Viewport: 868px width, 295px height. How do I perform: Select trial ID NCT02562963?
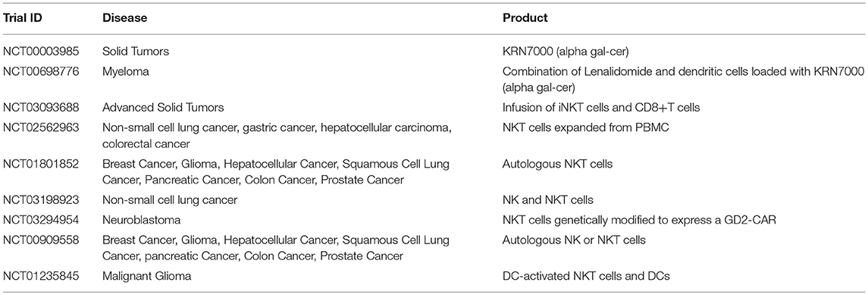point(37,127)
